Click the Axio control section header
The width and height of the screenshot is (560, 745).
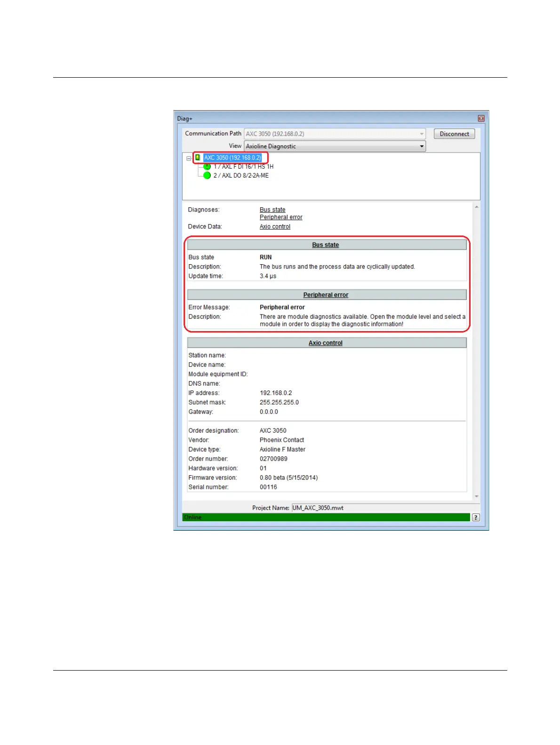[327, 343]
